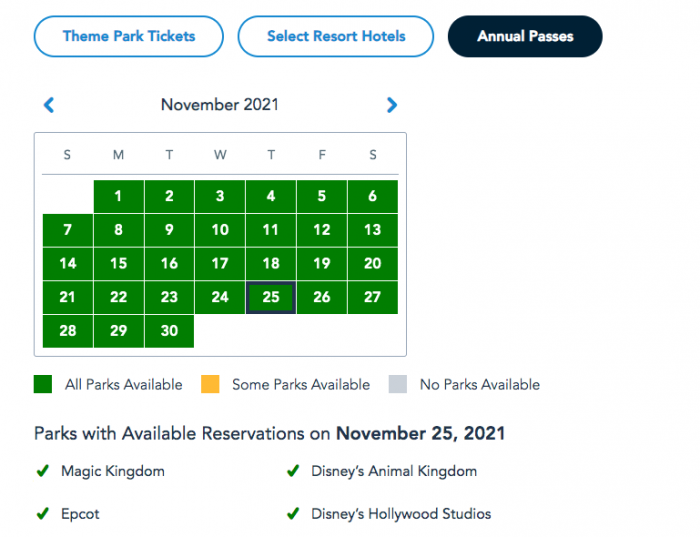Switch to Select Resort Hotels tab
This screenshot has width=700, height=537.
336,36
